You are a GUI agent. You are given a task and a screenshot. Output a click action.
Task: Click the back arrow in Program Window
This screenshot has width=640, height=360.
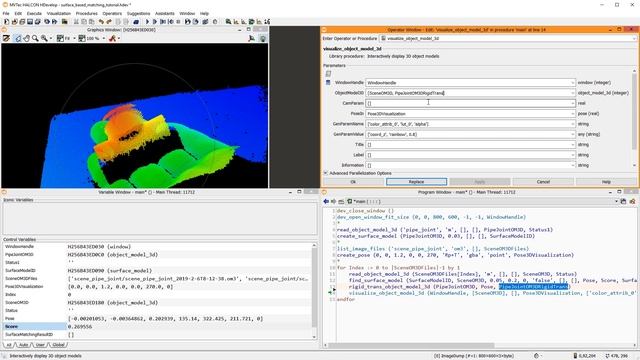326,202
